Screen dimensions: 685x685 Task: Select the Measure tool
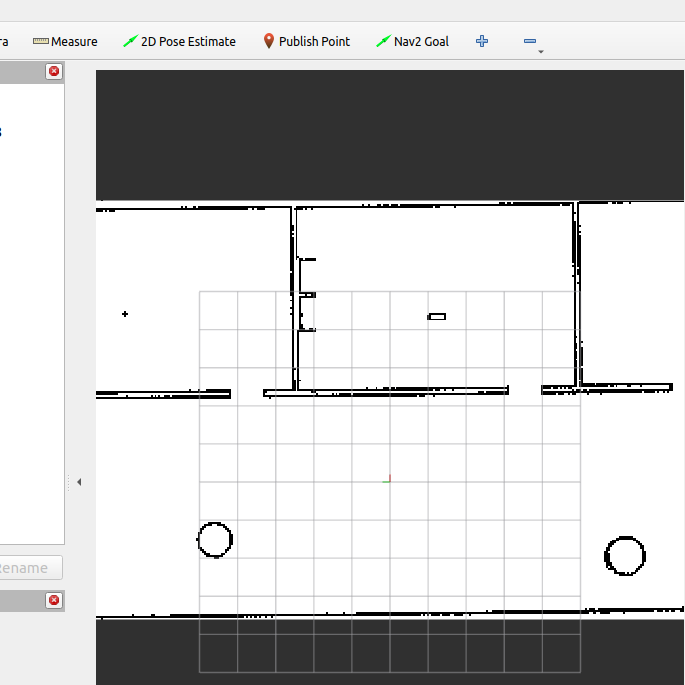[x=66, y=42]
